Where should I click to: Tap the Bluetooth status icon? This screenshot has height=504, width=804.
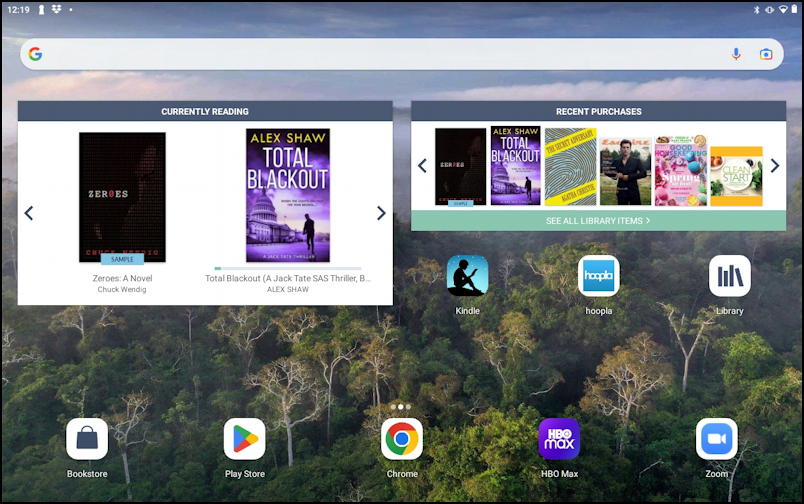756,9
